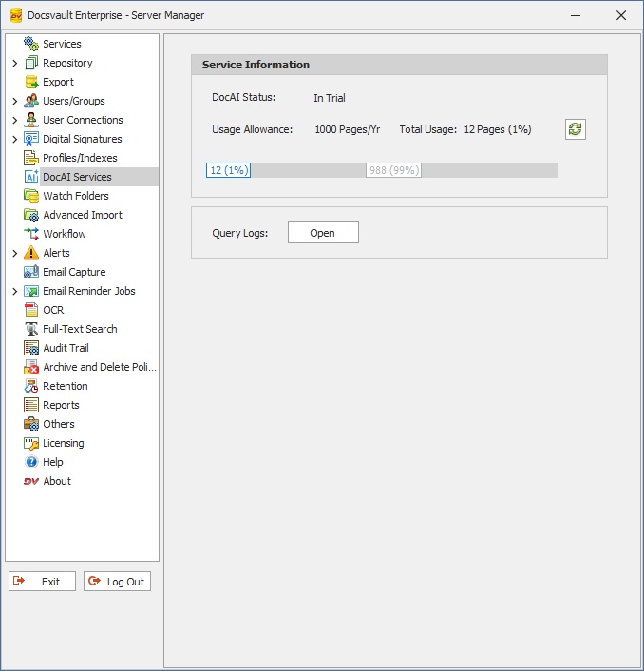This screenshot has height=671, width=644.
Task: Click the 988 (99%) remaining bar label
Action: (394, 170)
